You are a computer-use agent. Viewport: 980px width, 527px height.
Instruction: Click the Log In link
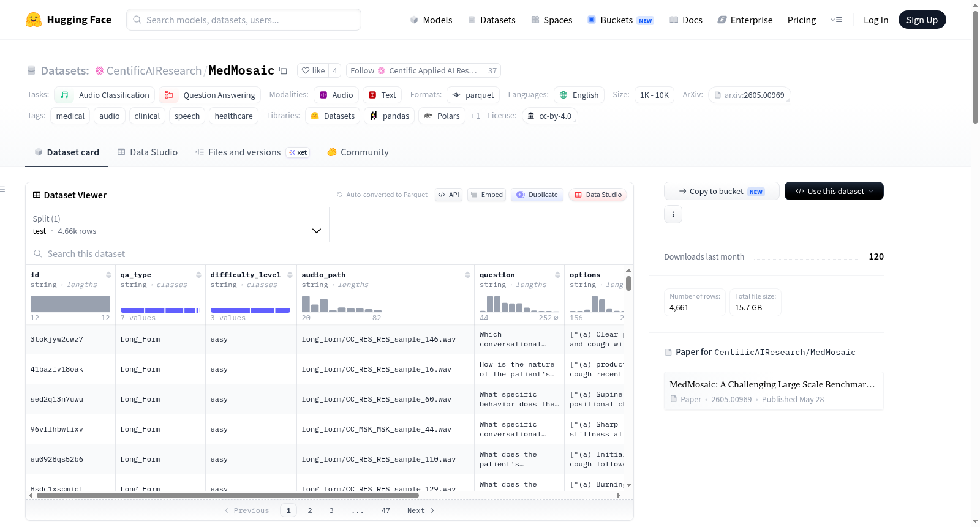(876, 20)
